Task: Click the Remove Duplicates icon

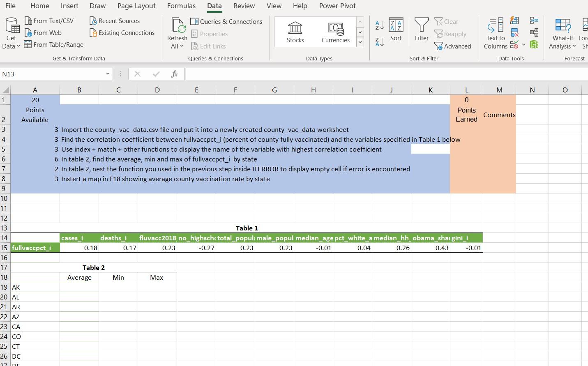Action: (514, 32)
